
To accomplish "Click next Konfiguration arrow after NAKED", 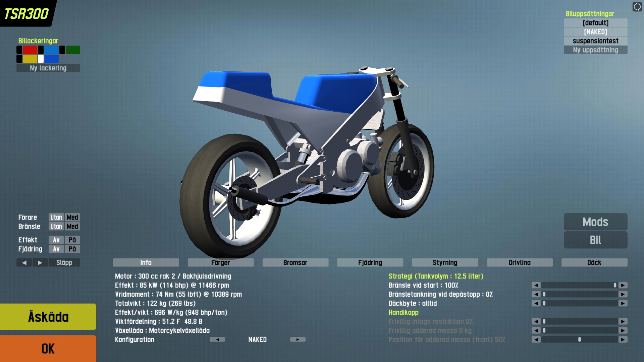I will point(298,340).
